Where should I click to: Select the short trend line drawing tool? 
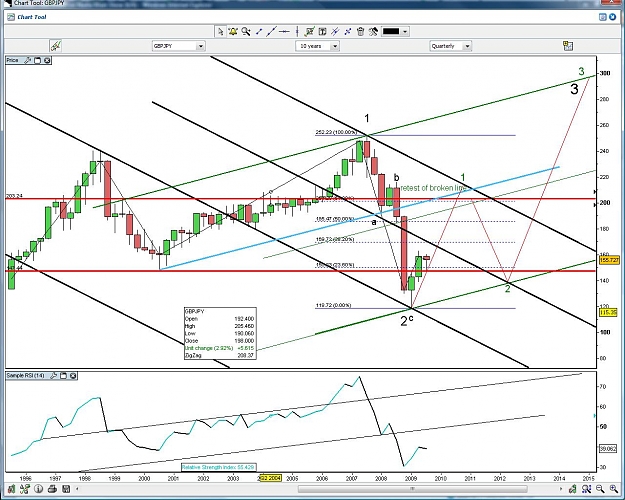[x=259, y=31]
